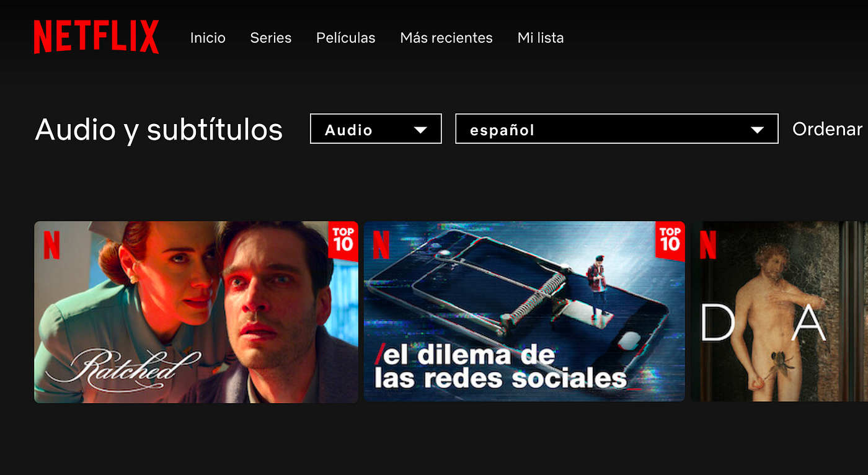Click the Audio y subtítulos heading
The height and width of the screenshot is (475, 868).
tap(159, 130)
